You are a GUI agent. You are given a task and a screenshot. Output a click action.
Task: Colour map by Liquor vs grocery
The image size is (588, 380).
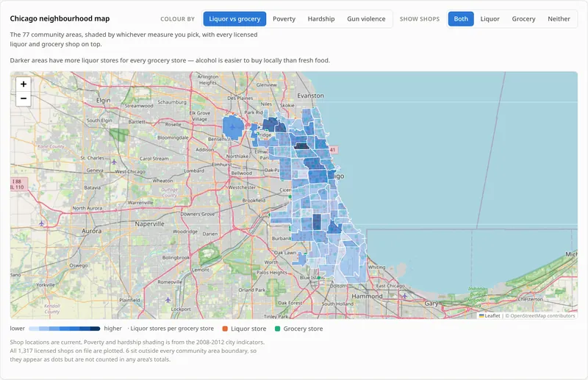(234, 19)
